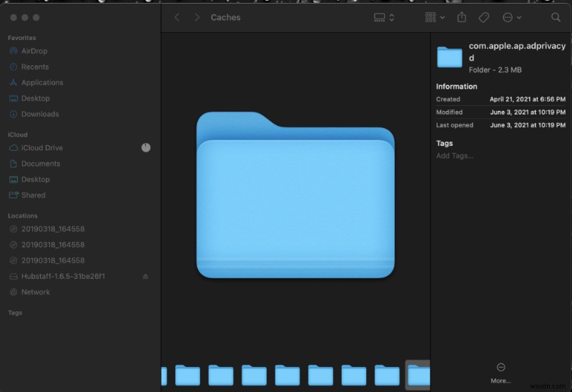Screen dimensions: 572x392
Task: Open Downloads from Favorites
Action: click(40, 114)
